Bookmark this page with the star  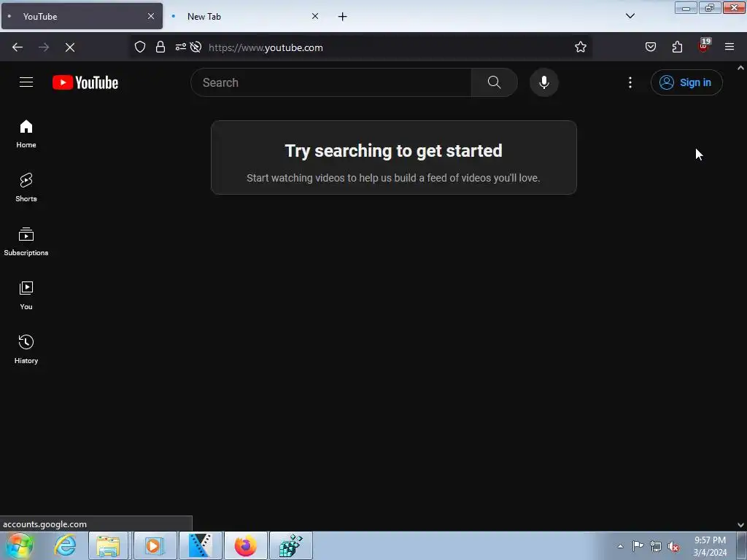[x=580, y=47]
